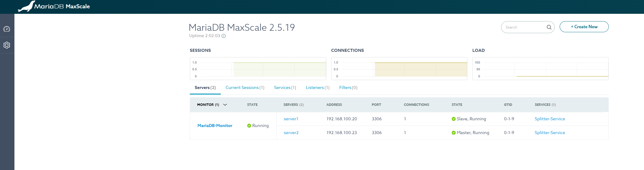Viewport: 644px width, 170px height.
Task: Select address 192.168.100.20
Action: click(x=342, y=119)
